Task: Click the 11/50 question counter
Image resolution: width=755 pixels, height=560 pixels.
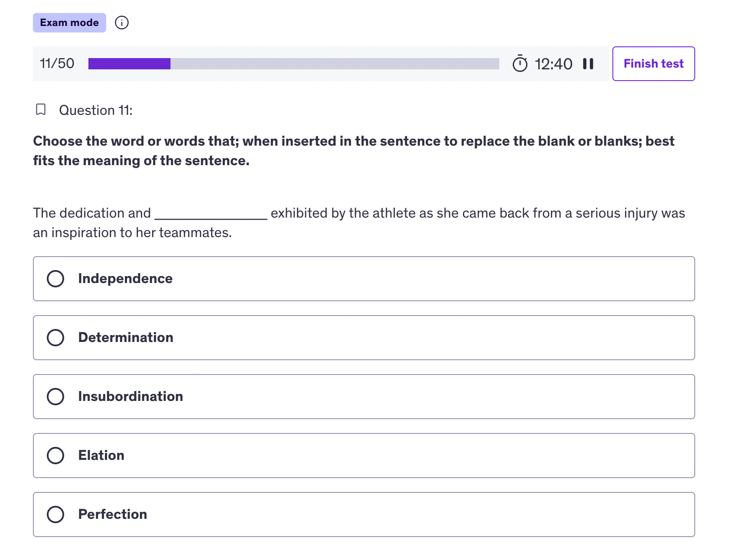Action: point(57,64)
